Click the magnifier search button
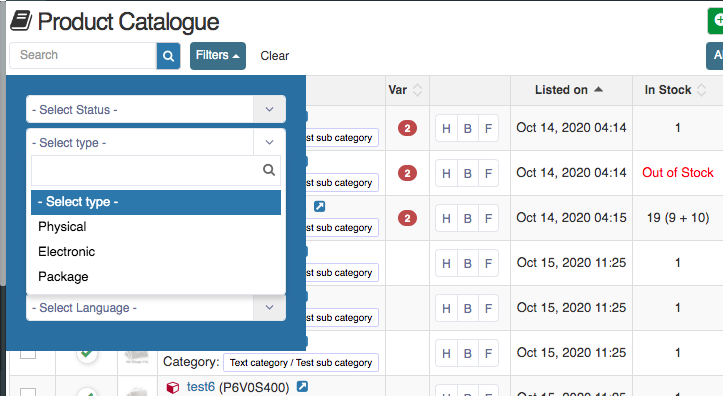Screen dimensions: 723x396 tap(168, 56)
